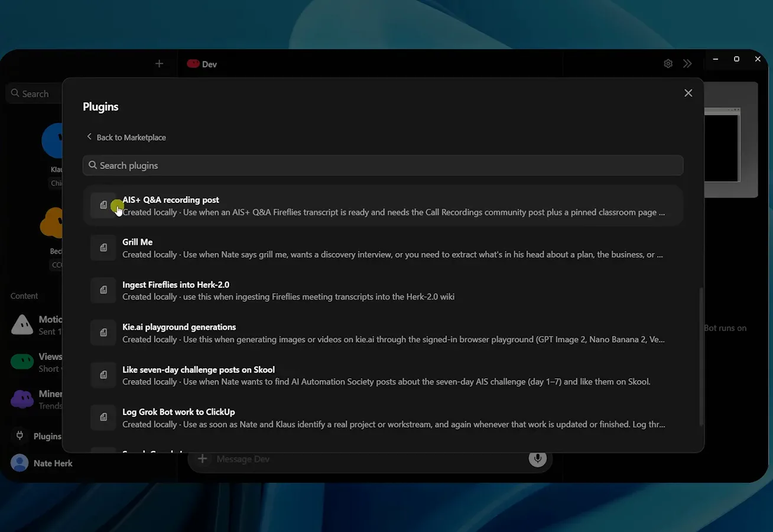
Task: Minimize the application window
Action: (x=716, y=59)
